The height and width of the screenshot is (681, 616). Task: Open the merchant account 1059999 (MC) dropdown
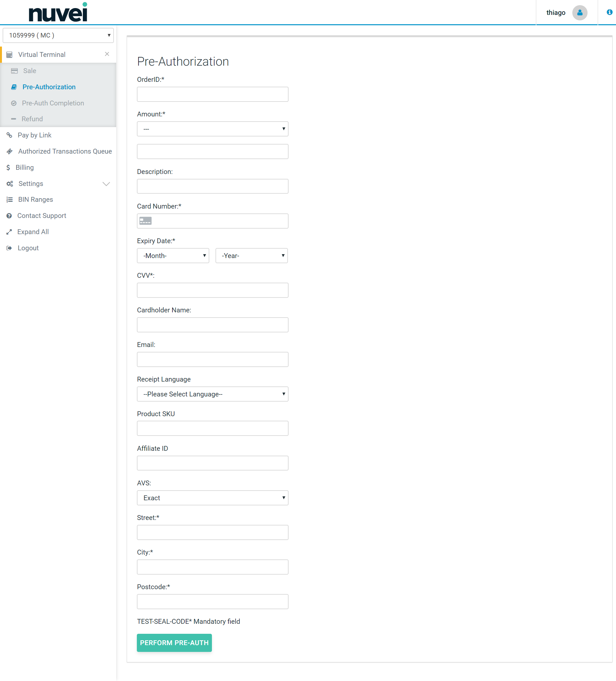(58, 36)
